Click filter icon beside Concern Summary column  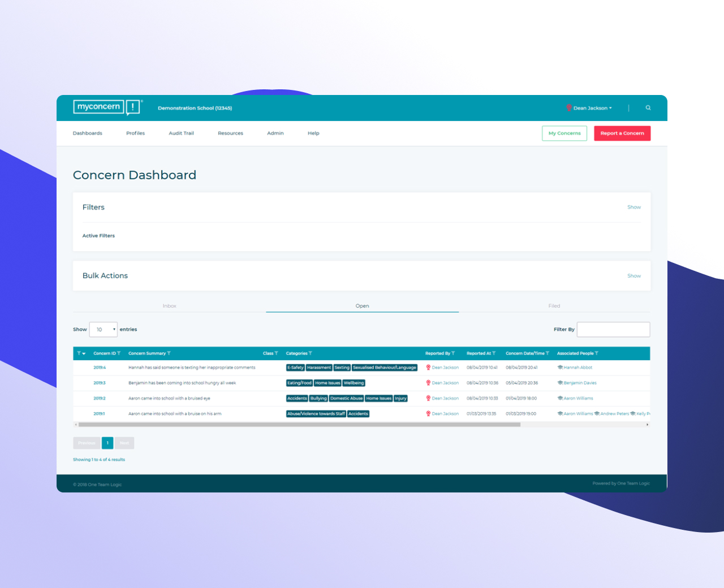pos(169,353)
